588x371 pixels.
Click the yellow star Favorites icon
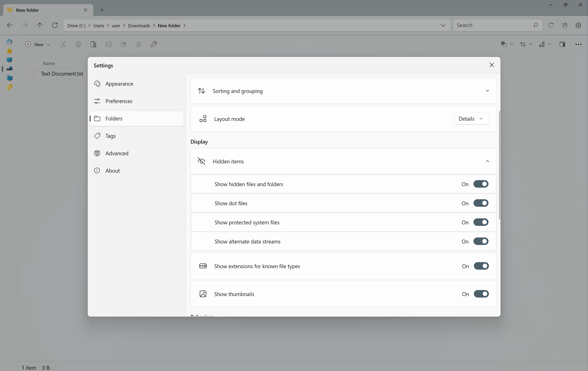pyautogui.click(x=9, y=51)
